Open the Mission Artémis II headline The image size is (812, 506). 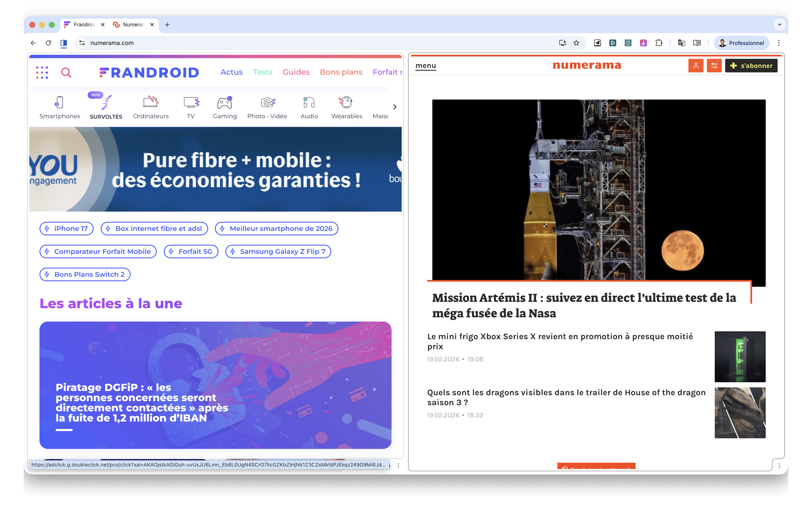584,306
